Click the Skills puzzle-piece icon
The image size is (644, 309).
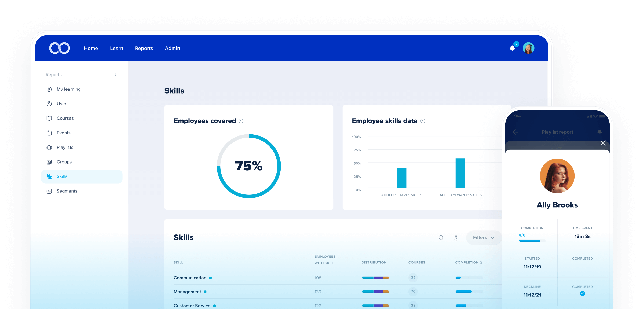[49, 176]
